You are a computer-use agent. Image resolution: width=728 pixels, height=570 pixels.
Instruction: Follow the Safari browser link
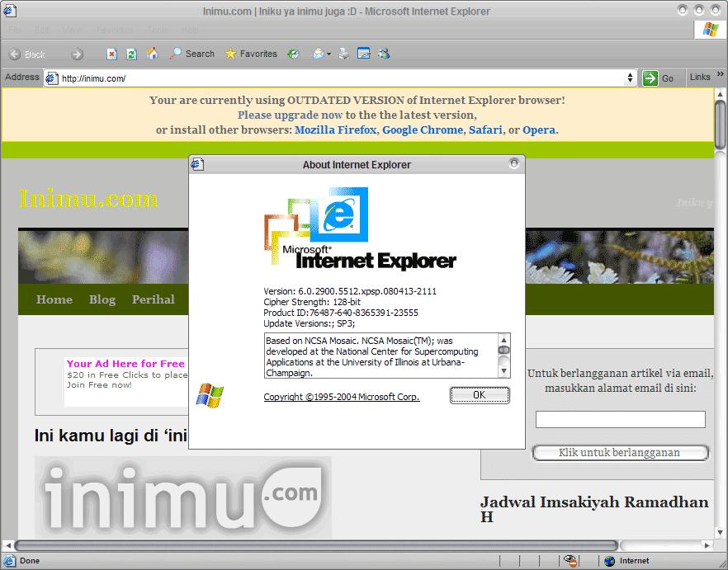pyautogui.click(x=485, y=130)
